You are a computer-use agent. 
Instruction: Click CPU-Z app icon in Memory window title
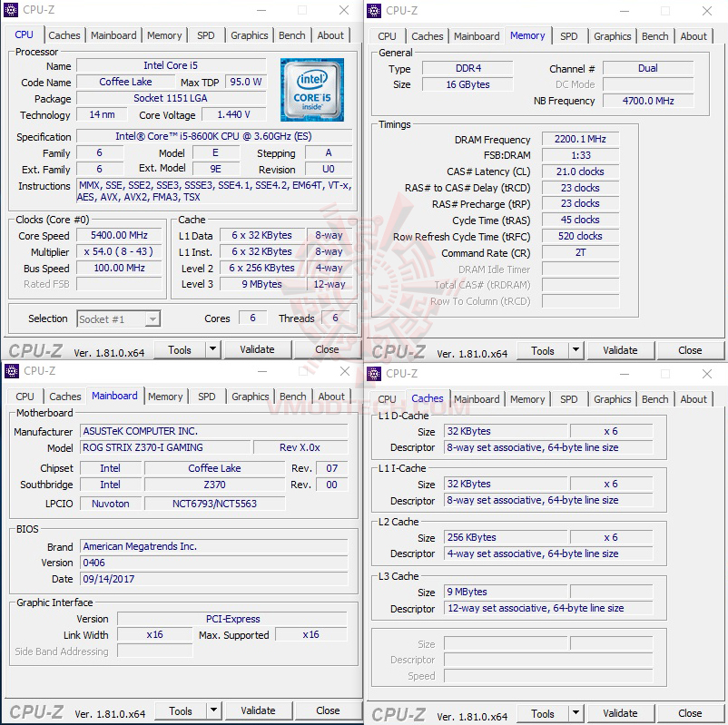[374, 11]
